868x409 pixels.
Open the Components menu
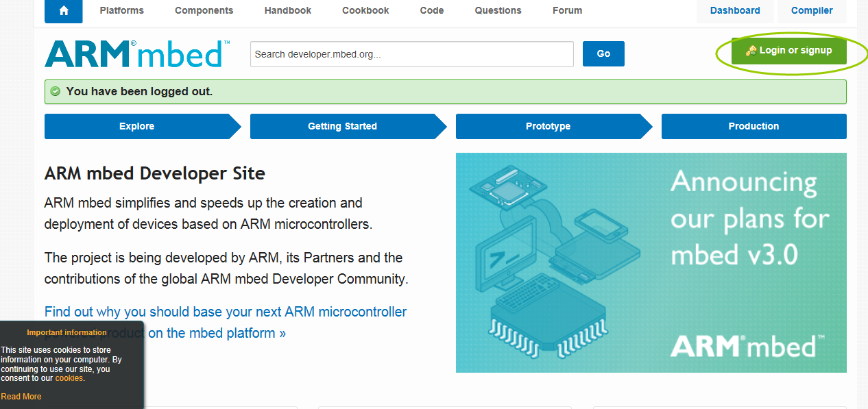204,10
